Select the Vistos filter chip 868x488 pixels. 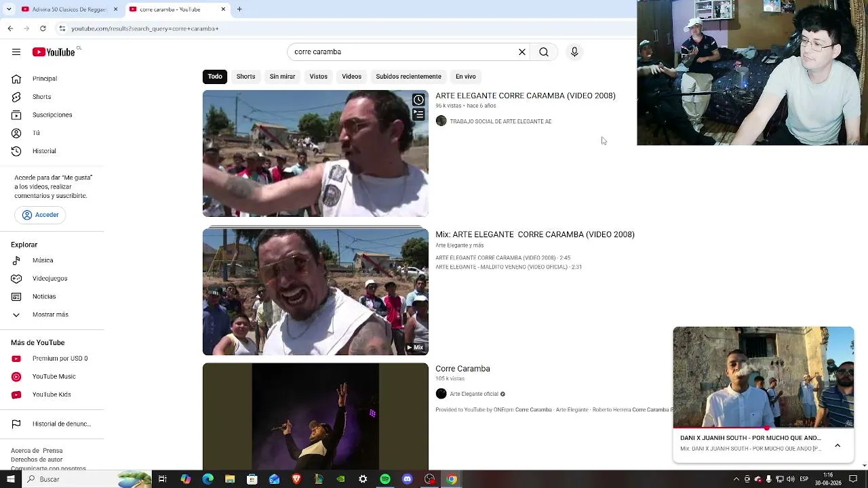coord(319,77)
